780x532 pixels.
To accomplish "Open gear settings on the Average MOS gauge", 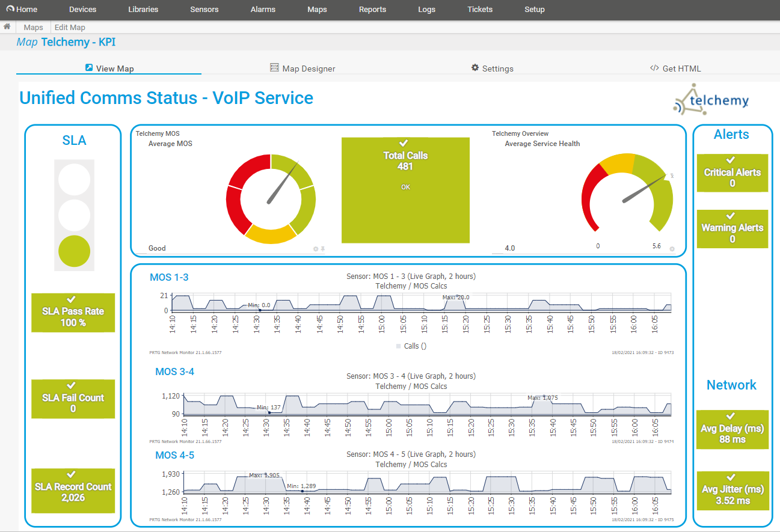I will (x=316, y=249).
